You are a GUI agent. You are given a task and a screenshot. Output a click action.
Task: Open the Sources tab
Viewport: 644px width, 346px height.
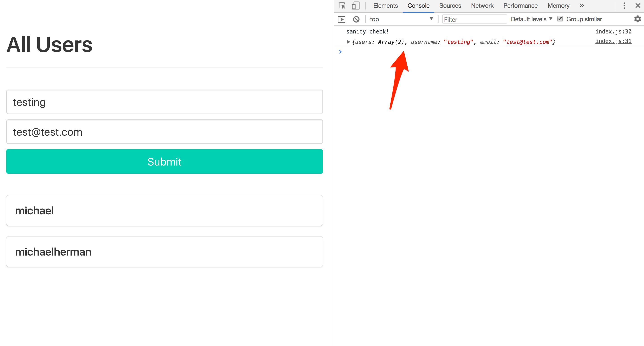click(450, 6)
